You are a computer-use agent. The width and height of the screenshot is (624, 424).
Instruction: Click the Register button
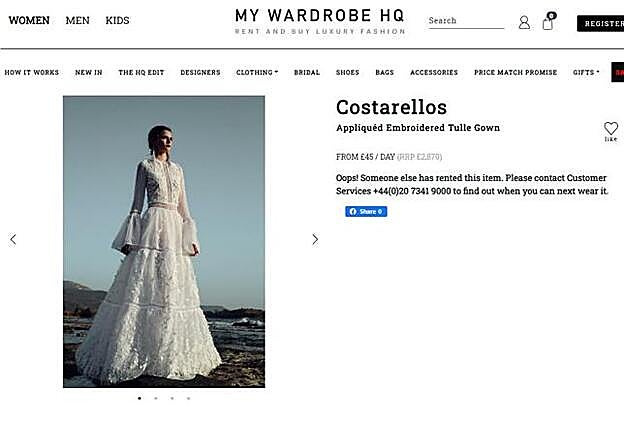(601, 23)
